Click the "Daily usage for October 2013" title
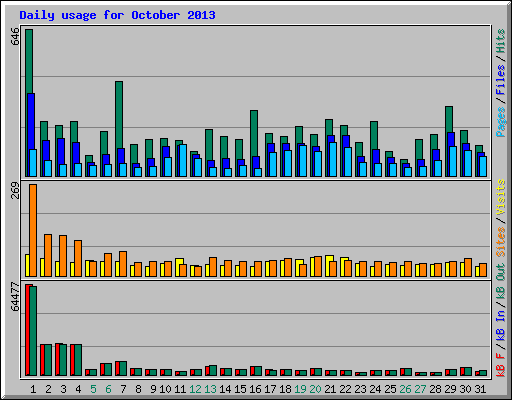 (117, 15)
